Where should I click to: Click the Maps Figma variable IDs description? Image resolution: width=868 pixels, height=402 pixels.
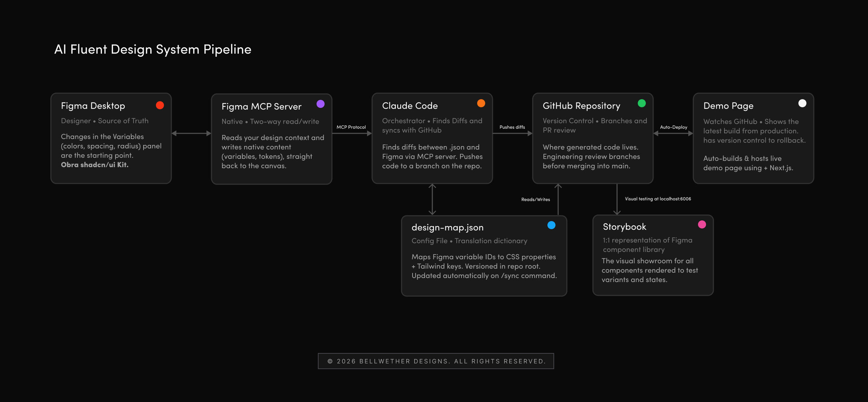[x=484, y=266]
